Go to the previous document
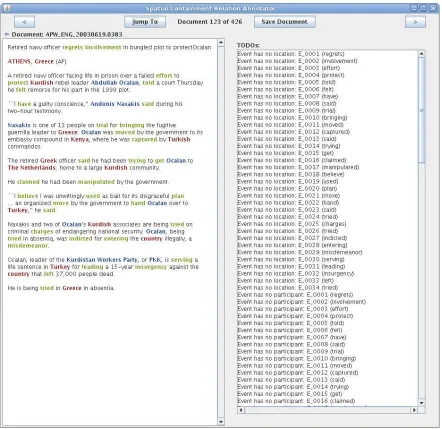This screenshot has height=429, width=442. tap(24, 22)
